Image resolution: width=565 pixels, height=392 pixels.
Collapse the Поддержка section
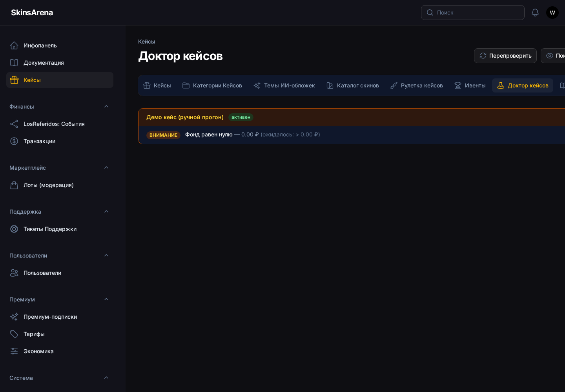click(106, 212)
